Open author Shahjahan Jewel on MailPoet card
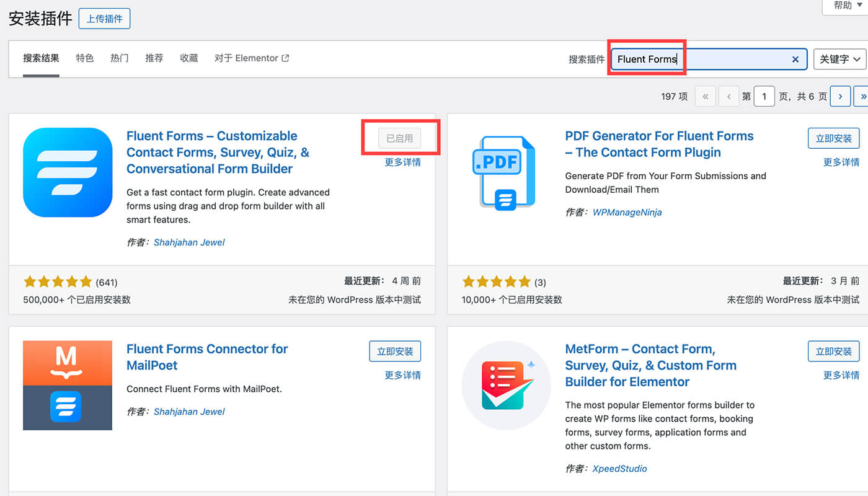The height and width of the screenshot is (496, 868). 189,412
